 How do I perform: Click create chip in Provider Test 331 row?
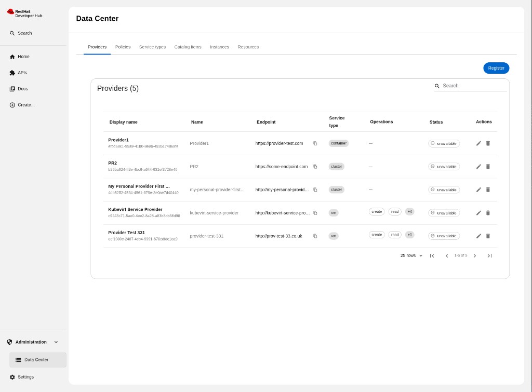tap(377, 235)
